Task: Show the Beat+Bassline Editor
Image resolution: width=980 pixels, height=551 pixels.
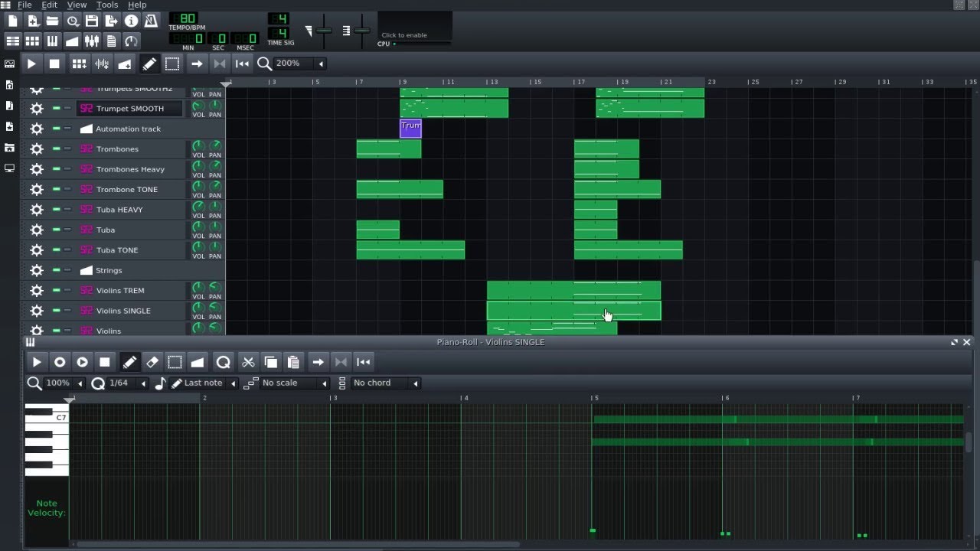Action: [x=33, y=41]
